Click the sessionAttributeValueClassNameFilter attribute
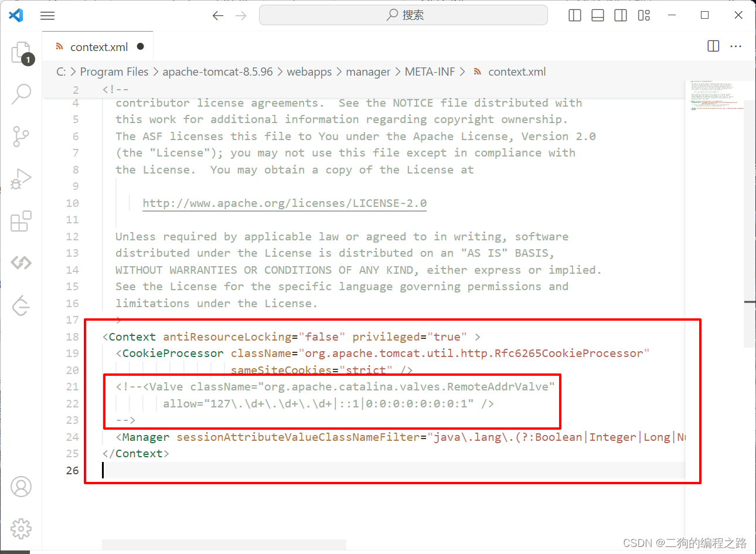The height and width of the screenshot is (554, 756). pos(298,437)
